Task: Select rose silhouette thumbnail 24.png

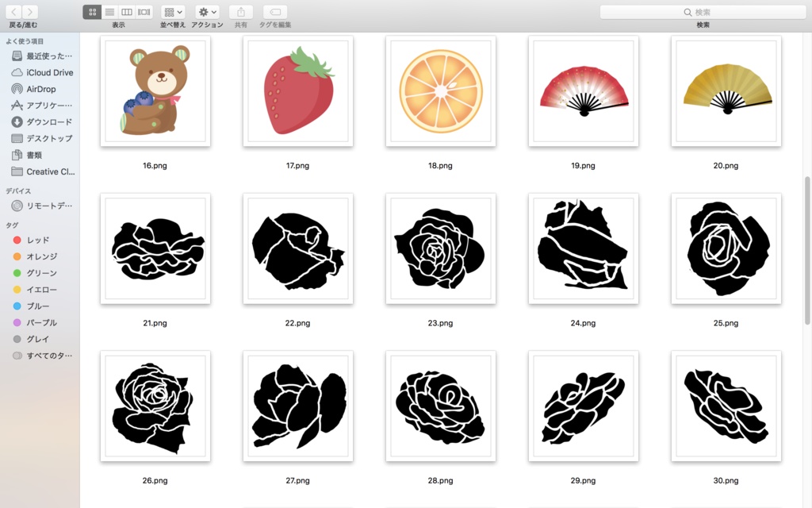Action: 584,248
